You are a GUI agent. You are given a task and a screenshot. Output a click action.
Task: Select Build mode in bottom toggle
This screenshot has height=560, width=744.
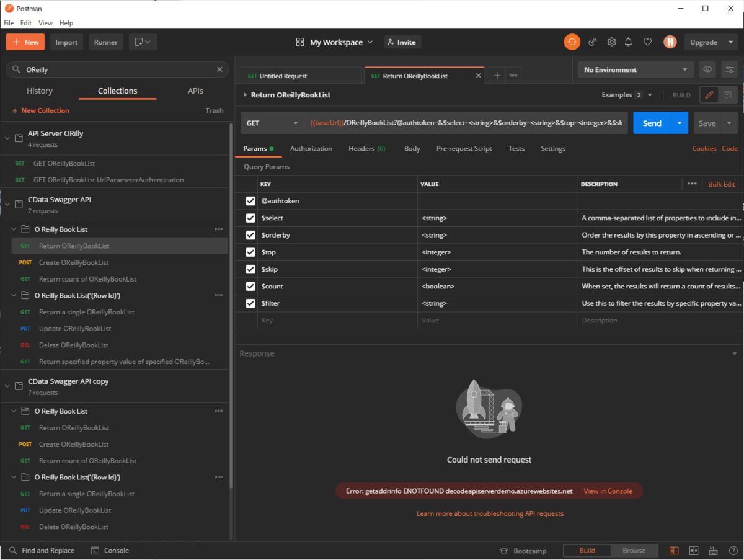[x=587, y=551]
